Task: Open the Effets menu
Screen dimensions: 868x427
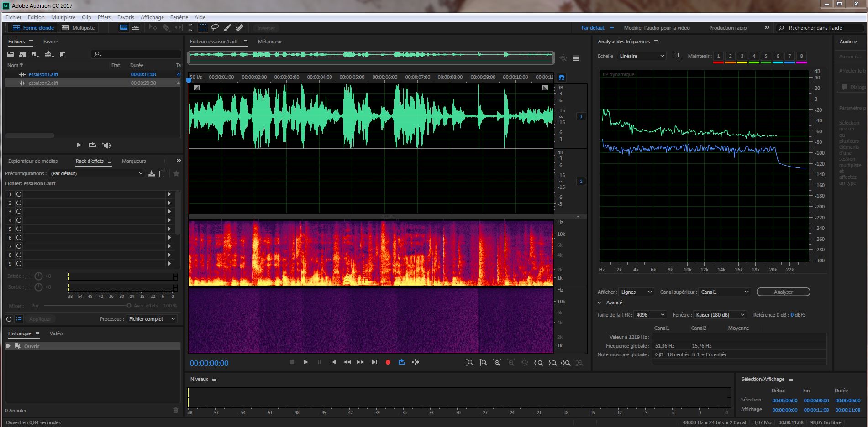Action: pos(104,17)
